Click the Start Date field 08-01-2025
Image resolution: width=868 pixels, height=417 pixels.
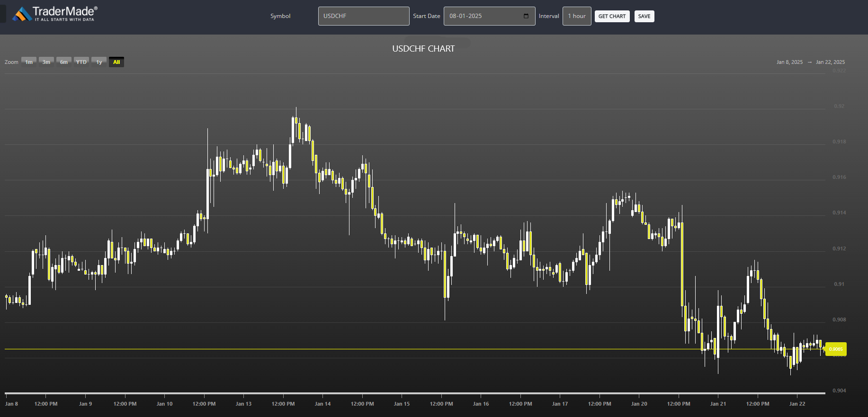(x=489, y=16)
